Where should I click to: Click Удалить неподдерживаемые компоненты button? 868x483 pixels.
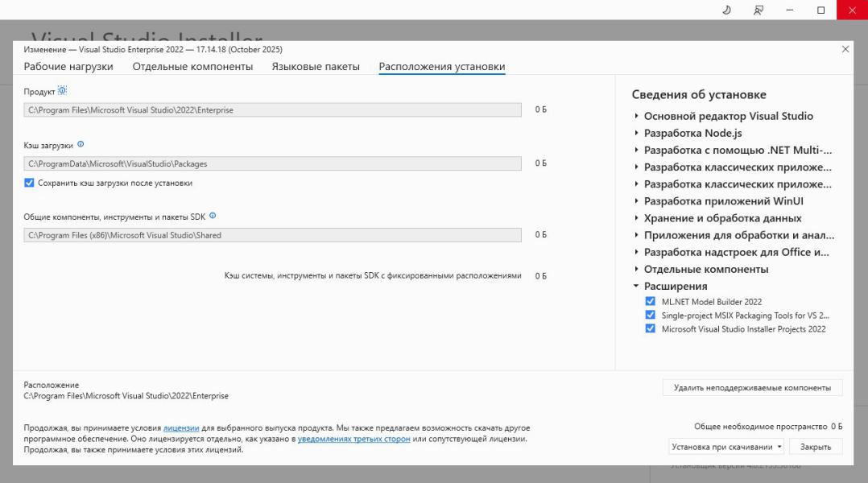[x=752, y=387]
